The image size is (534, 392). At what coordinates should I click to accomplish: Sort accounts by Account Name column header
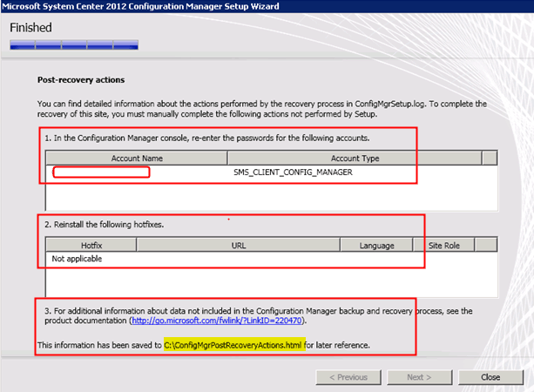pos(137,159)
